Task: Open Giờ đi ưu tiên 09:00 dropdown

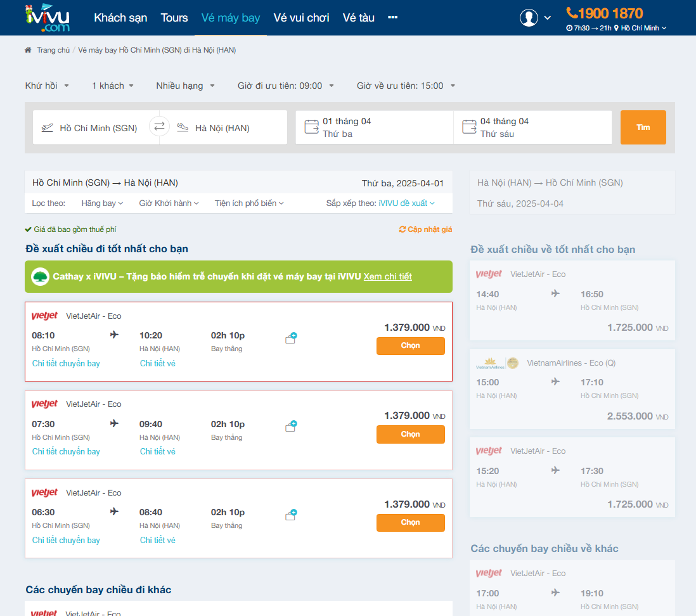Action: (x=285, y=86)
